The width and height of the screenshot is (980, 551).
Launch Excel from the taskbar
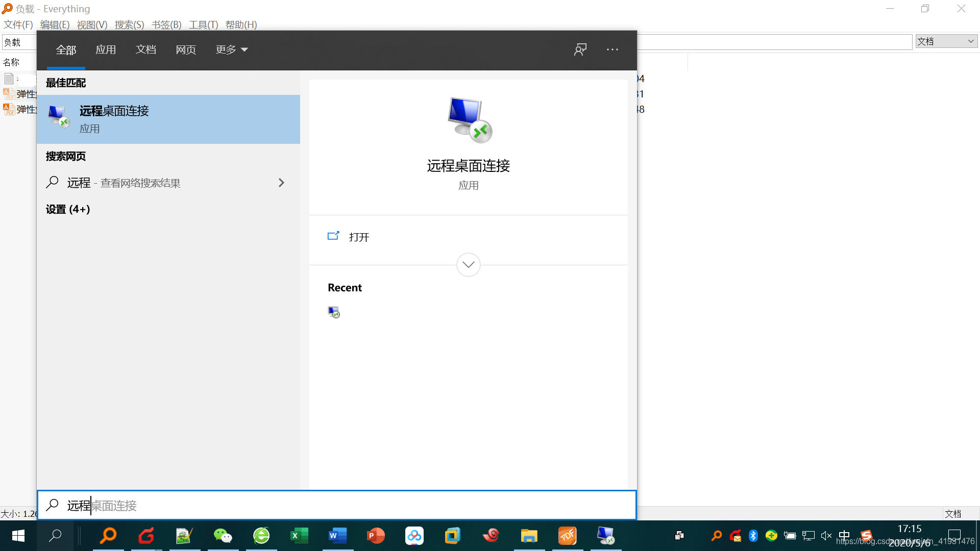[299, 535]
